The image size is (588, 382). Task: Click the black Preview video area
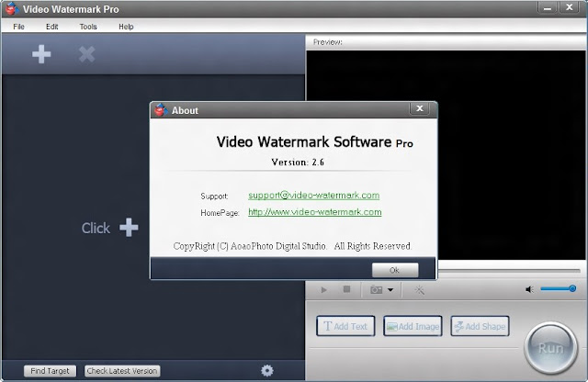coord(446,155)
